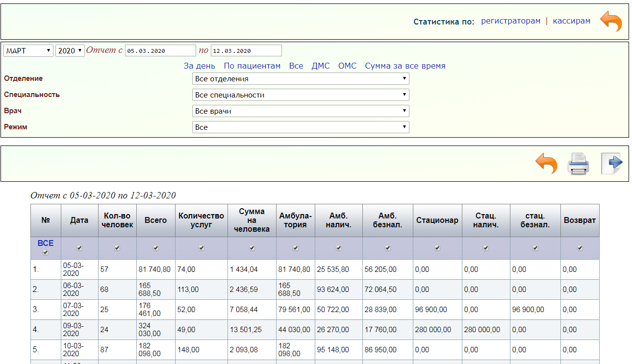Click the orange back arrow beside the printer

pos(546,164)
